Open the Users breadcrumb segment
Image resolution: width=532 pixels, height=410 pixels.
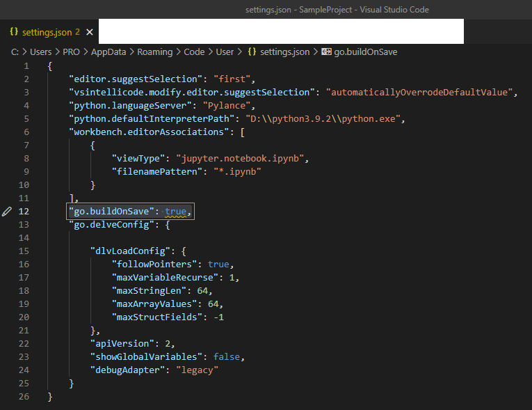pyautogui.click(x=41, y=52)
